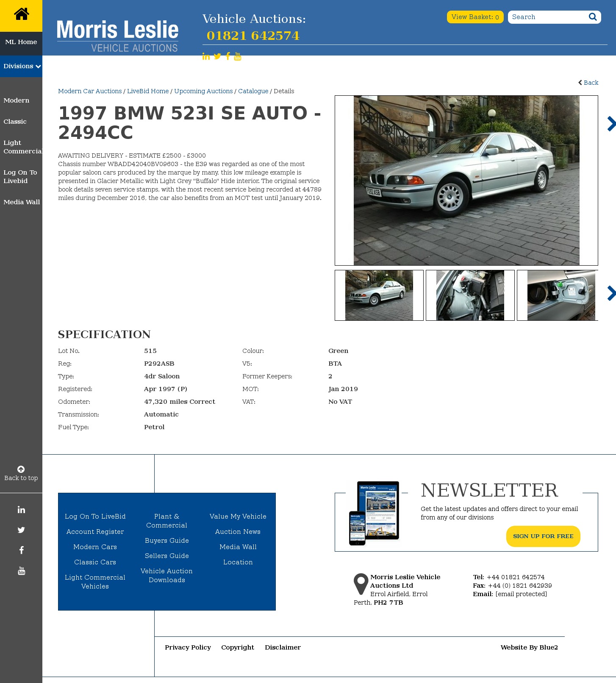Click View Basket button
This screenshot has height=683, width=616.
[x=475, y=17]
